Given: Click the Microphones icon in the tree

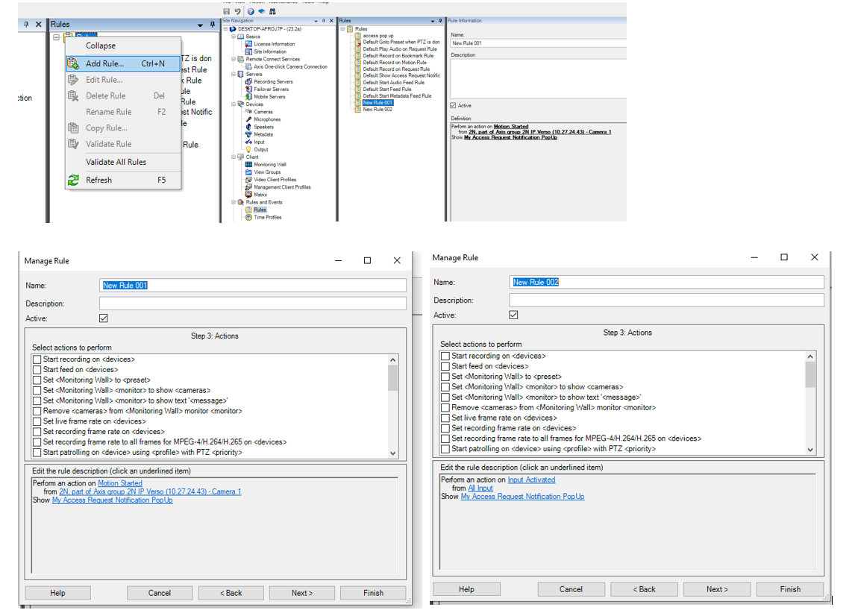Looking at the screenshot, I should click(x=248, y=119).
